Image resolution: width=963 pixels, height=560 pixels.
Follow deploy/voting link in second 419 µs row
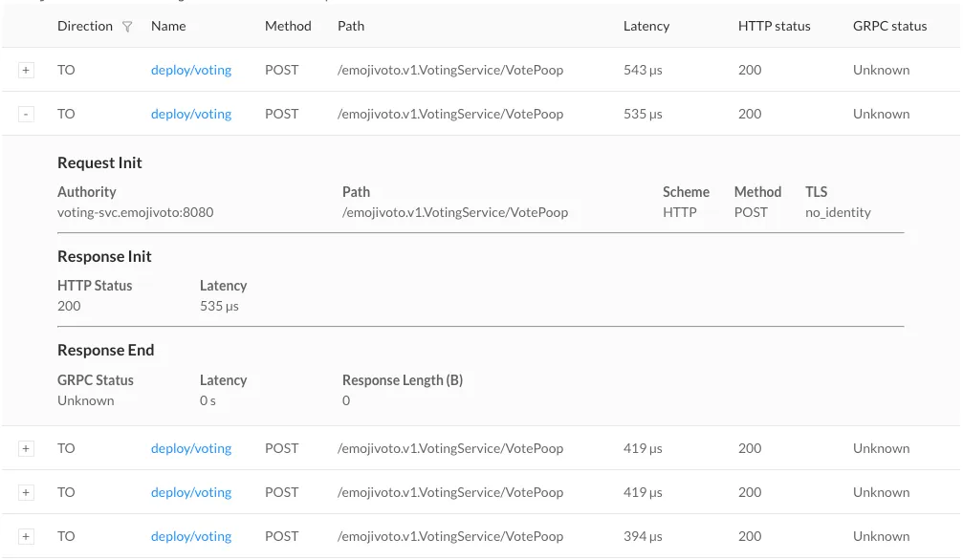pyautogui.click(x=191, y=492)
